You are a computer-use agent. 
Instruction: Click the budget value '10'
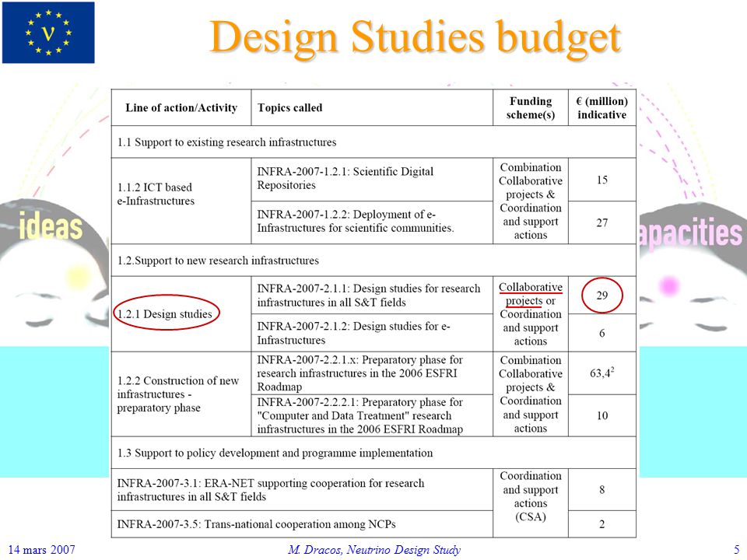tap(602, 415)
